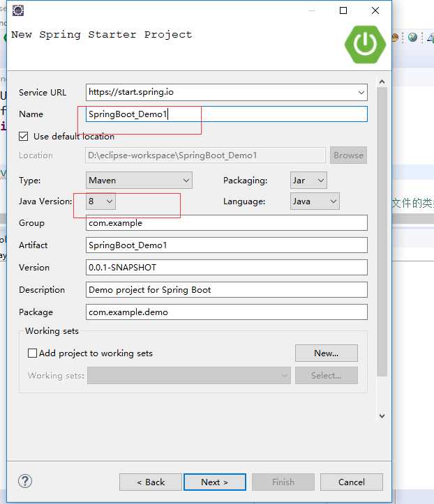Open the Java Version dropdown
Screen dimensions: 434x504
click(x=100, y=201)
